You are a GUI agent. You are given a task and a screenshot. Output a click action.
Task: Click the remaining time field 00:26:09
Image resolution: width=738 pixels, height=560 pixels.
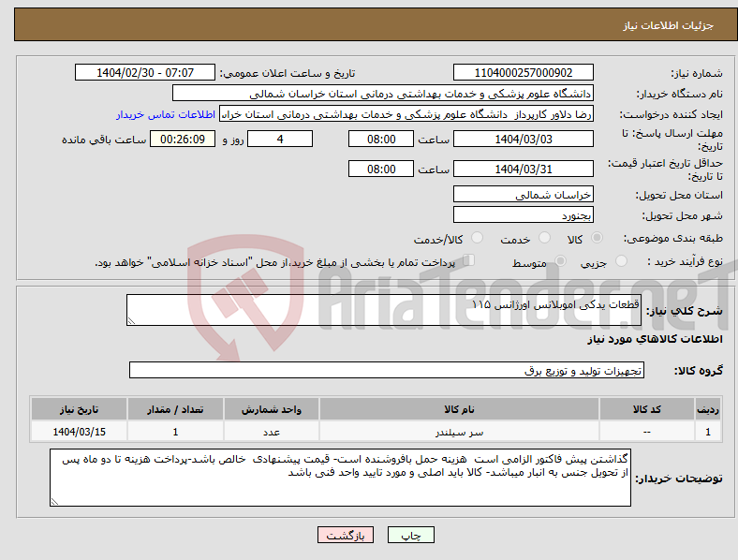point(183,139)
